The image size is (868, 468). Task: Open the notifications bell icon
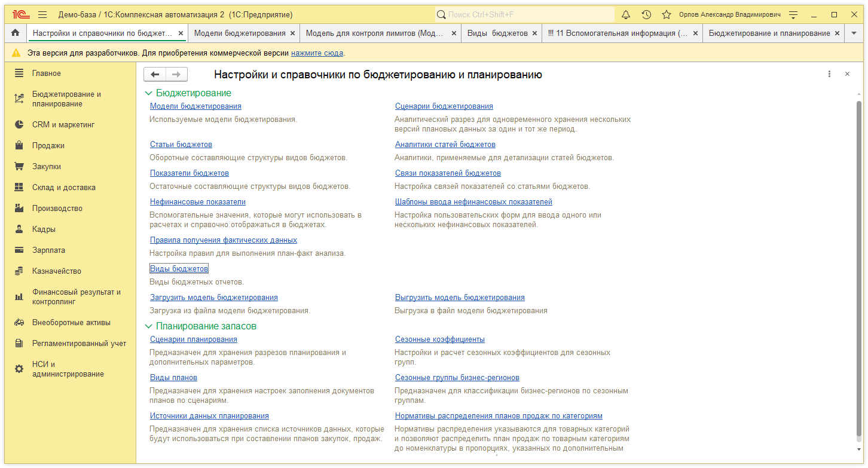coord(626,14)
